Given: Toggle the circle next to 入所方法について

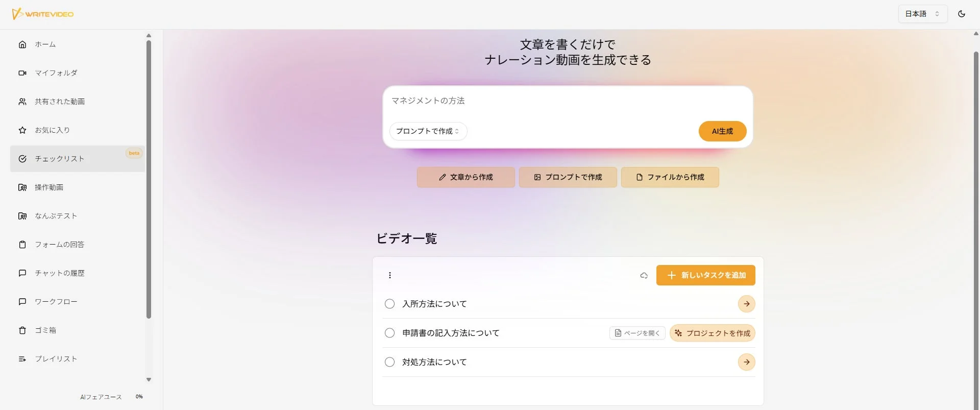Looking at the screenshot, I should (389, 303).
